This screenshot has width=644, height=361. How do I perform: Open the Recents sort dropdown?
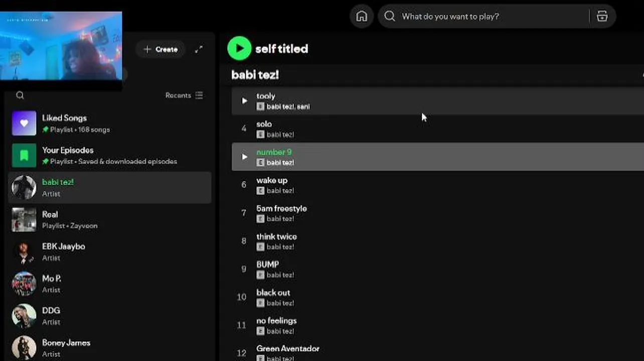click(x=184, y=95)
